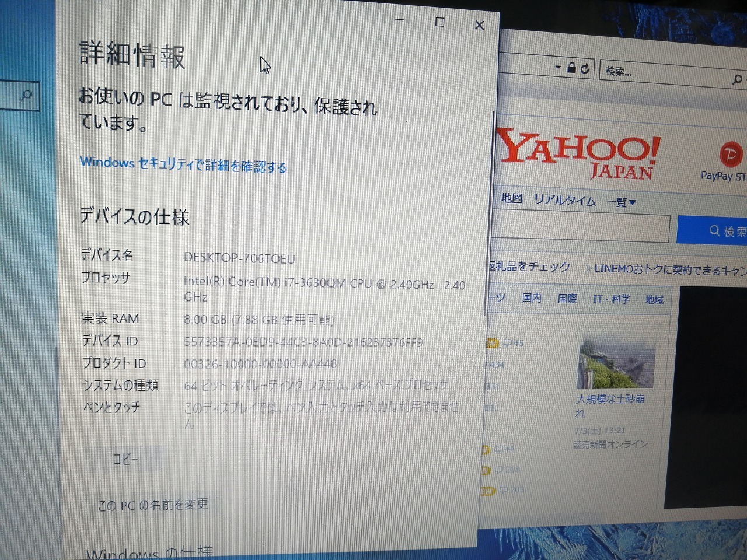Click Windows セキュリティで詳細を確認する link
The width and height of the screenshot is (747, 560).
(x=183, y=164)
